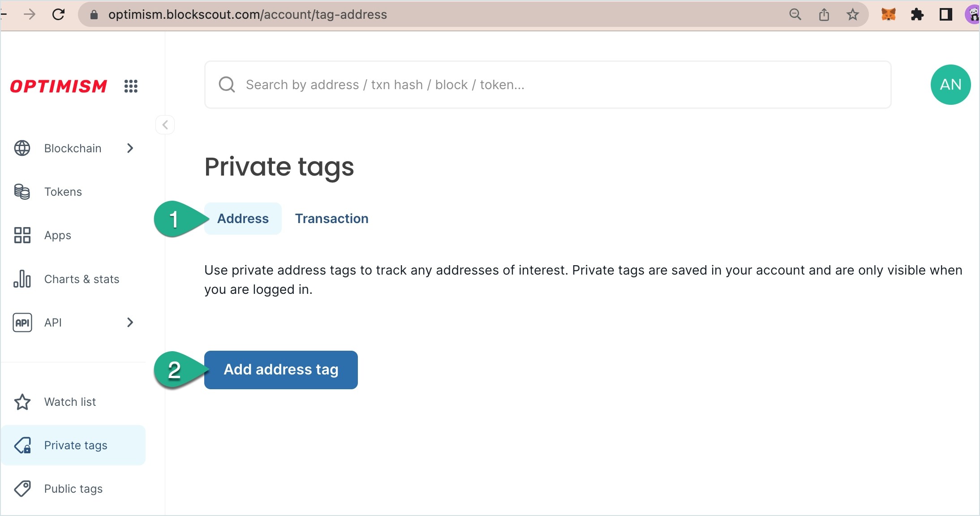Expand the API submenu chevron
The height and width of the screenshot is (516, 980).
tap(130, 322)
